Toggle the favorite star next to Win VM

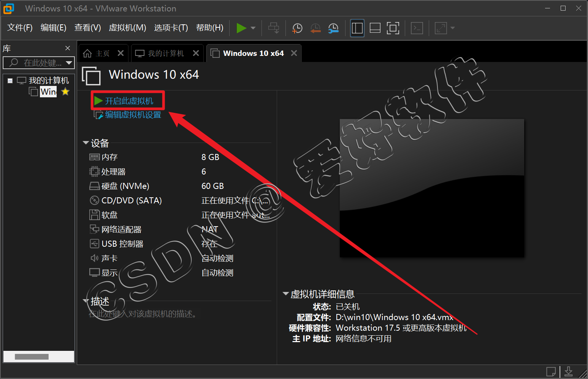(65, 92)
